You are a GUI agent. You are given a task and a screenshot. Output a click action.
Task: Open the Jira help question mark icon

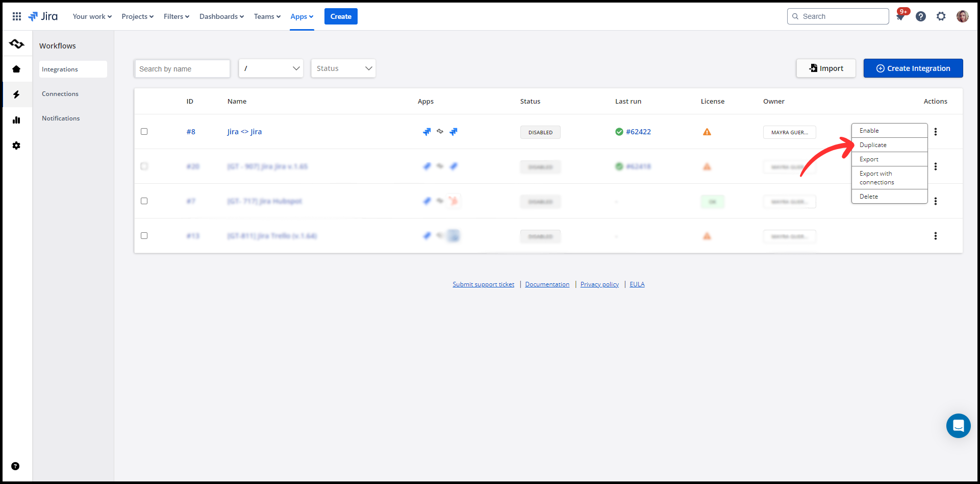[x=921, y=16]
